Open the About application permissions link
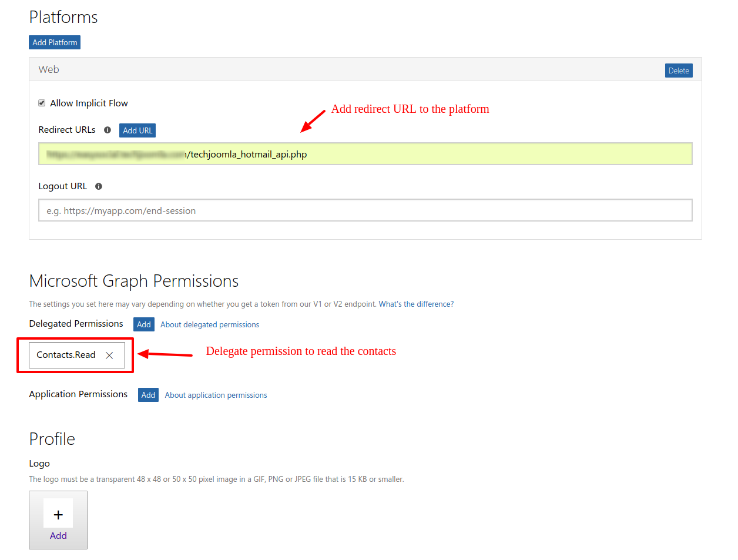Viewport: 738px width, 560px height. [x=216, y=395]
